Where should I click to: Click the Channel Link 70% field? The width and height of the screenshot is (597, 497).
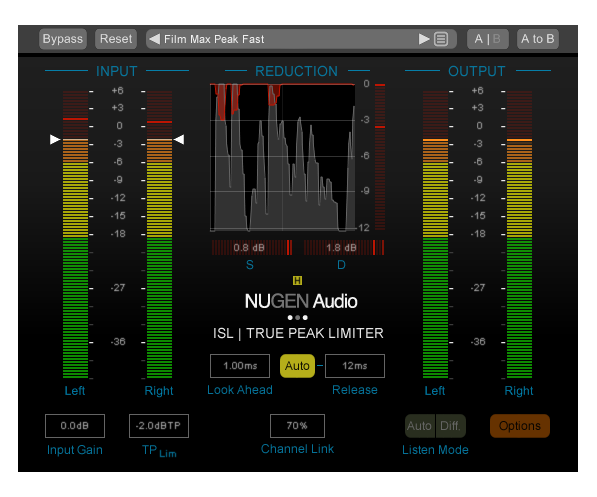click(x=297, y=426)
